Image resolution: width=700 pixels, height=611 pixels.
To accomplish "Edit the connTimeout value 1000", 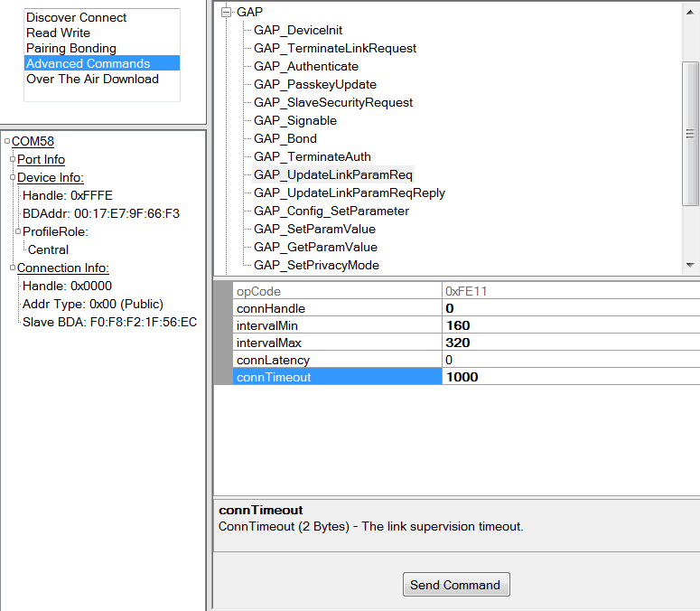I will coord(569,377).
